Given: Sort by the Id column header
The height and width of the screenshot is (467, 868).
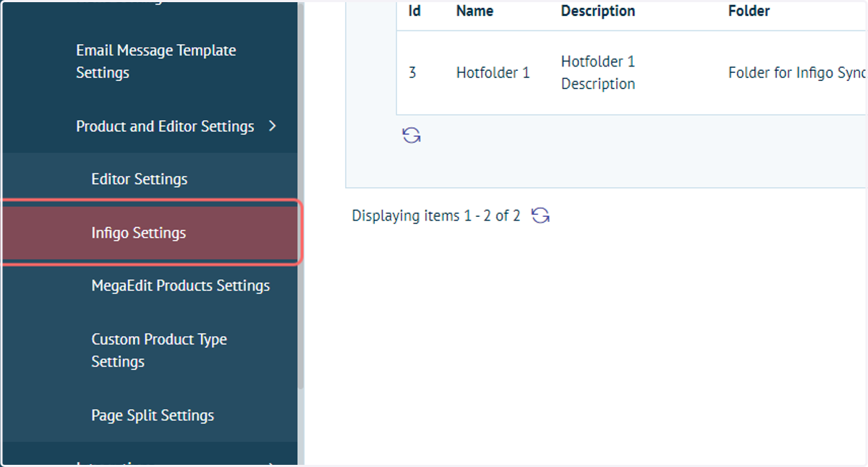Looking at the screenshot, I should pyautogui.click(x=414, y=11).
